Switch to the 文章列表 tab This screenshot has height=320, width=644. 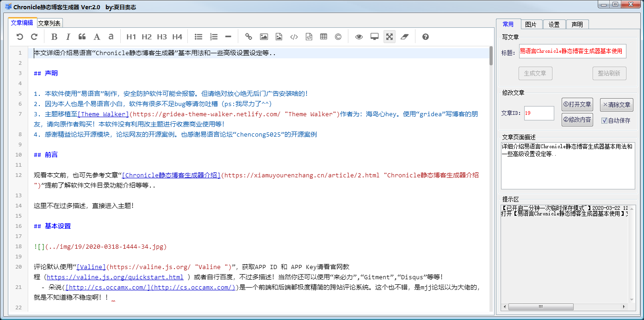pos(49,23)
